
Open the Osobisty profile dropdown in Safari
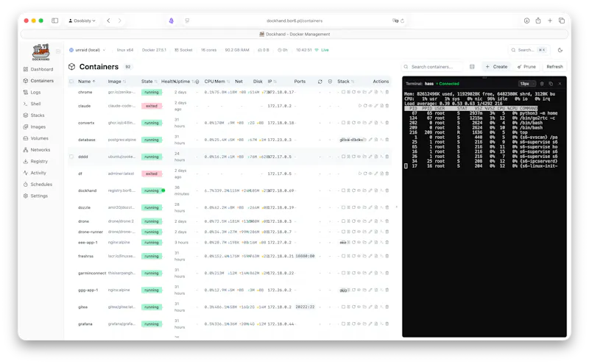point(82,21)
